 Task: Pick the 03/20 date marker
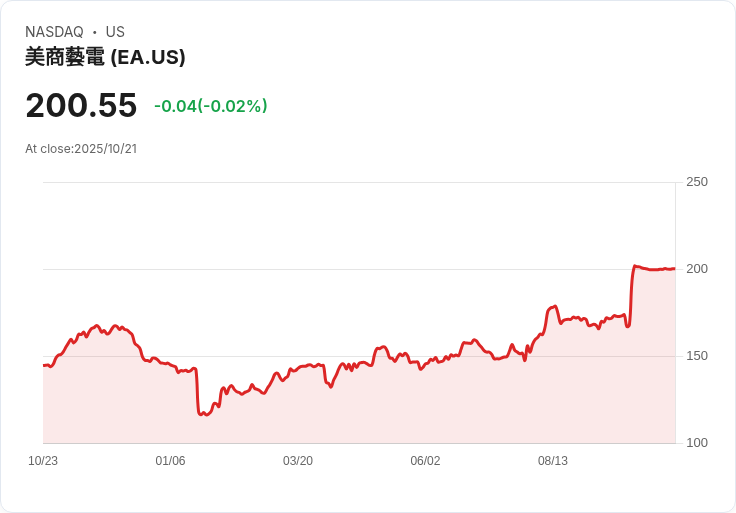(298, 461)
